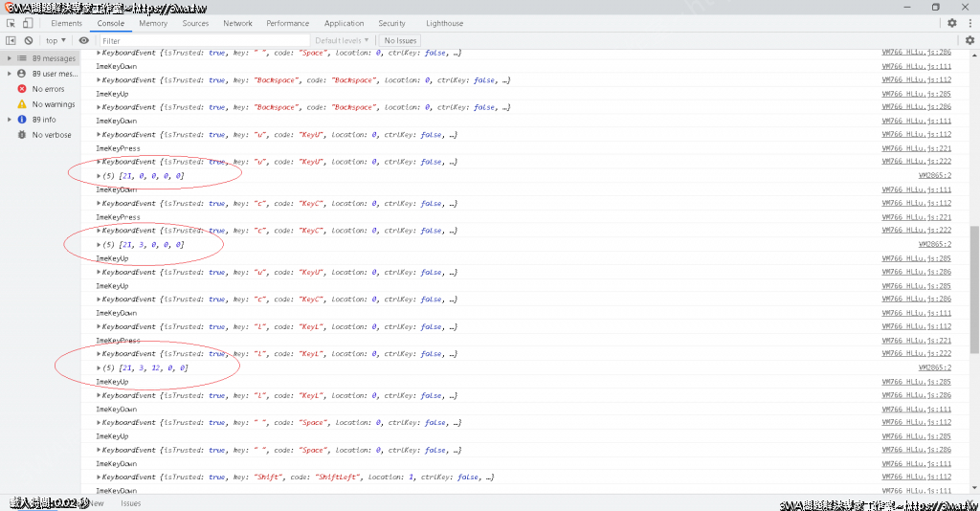980x511 pixels.
Task: Select the No warnings filter
Action: [53, 104]
